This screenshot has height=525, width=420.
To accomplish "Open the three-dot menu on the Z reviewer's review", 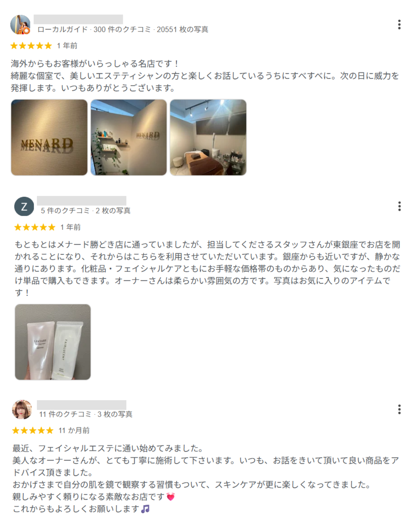I will coord(399,206).
